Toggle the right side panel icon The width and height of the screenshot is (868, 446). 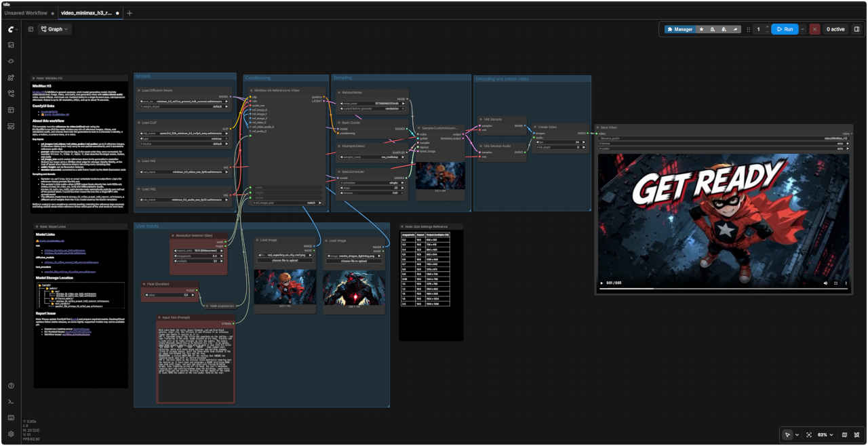[x=856, y=29]
